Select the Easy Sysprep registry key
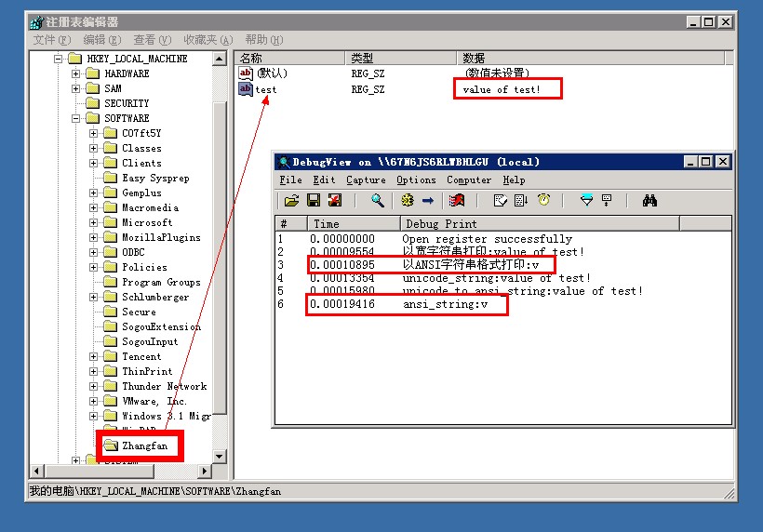 tap(155, 178)
